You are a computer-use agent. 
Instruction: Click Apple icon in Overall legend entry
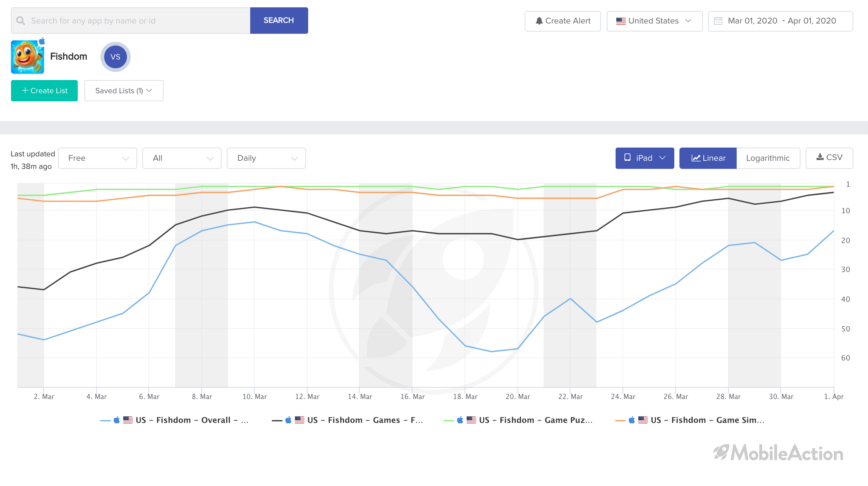pos(117,420)
